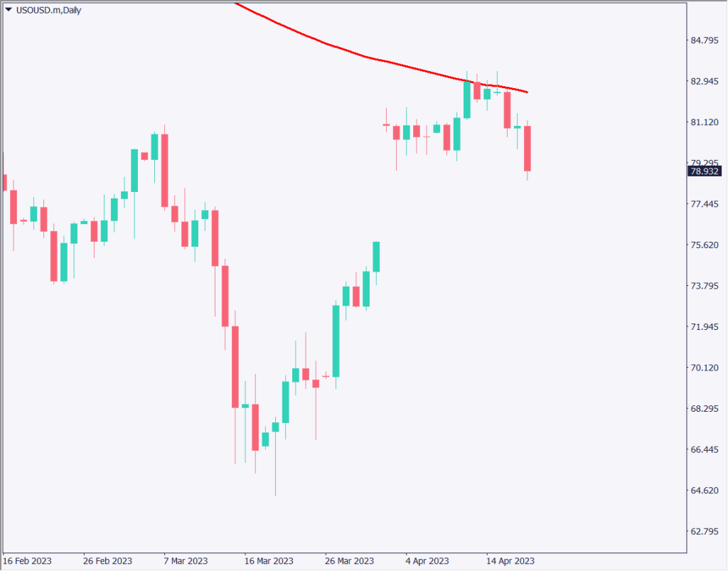Click the 7 Mar 2023 date label
This screenshot has height=571, width=728.
[184, 560]
